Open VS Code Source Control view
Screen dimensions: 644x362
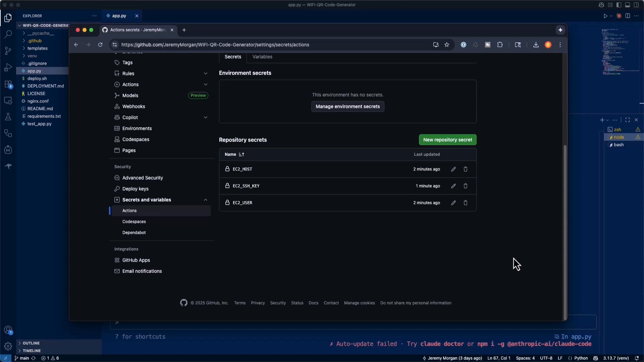[x=8, y=51]
